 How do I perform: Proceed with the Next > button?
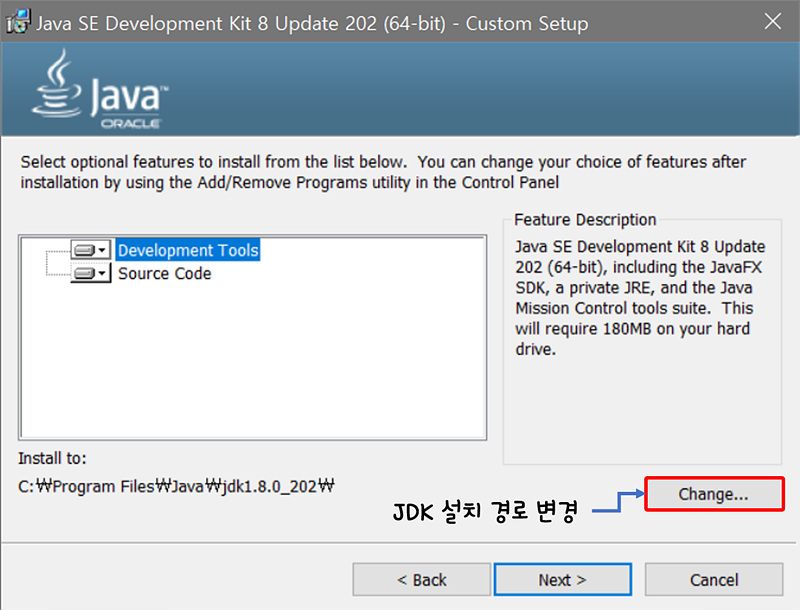tap(562, 580)
